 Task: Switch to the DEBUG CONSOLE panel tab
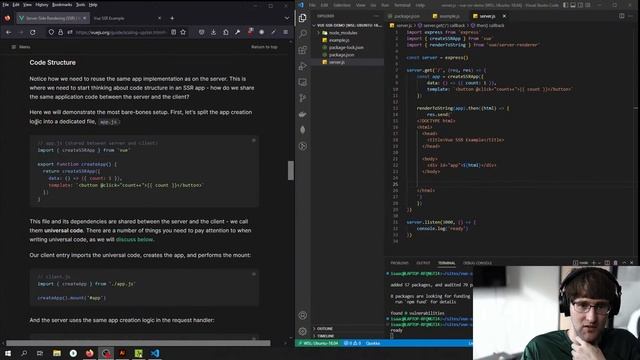point(477,263)
